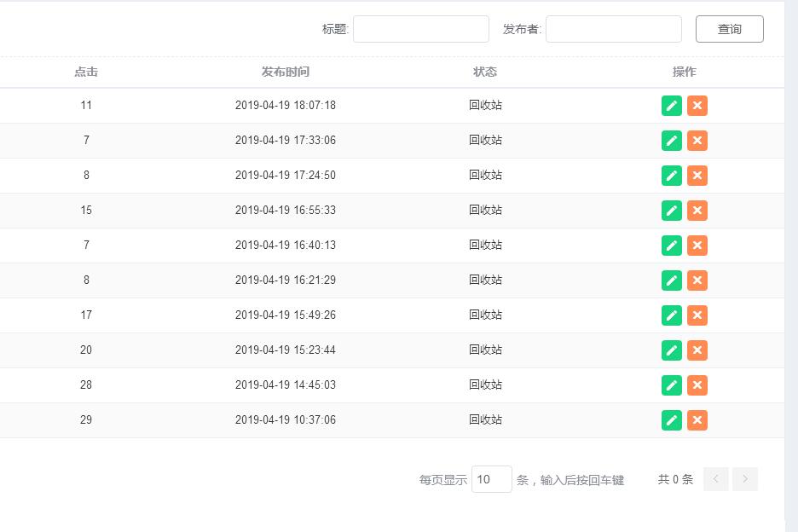The image size is (798, 532).
Task: Click the 发布时间 column header
Action: [x=286, y=72]
